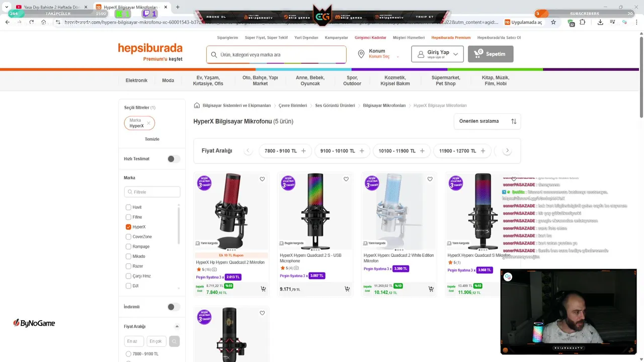Screen dimensions: 644x362
Task: Open the Önerilen sıralama sort dropdown
Action: [x=487, y=121]
